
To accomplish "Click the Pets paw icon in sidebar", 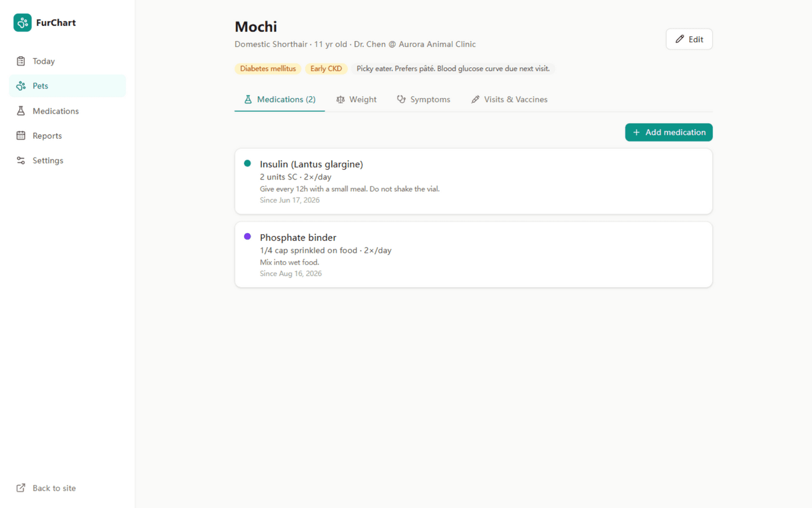I will point(21,86).
